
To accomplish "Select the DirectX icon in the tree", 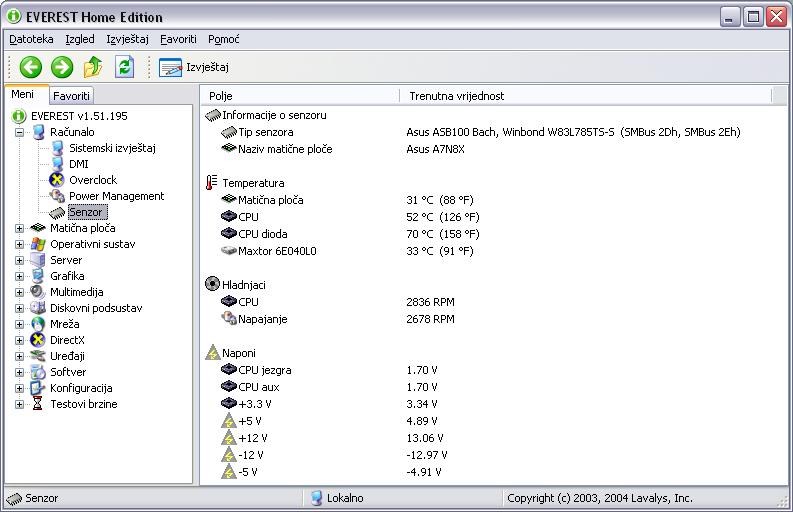I will pyautogui.click(x=38, y=340).
